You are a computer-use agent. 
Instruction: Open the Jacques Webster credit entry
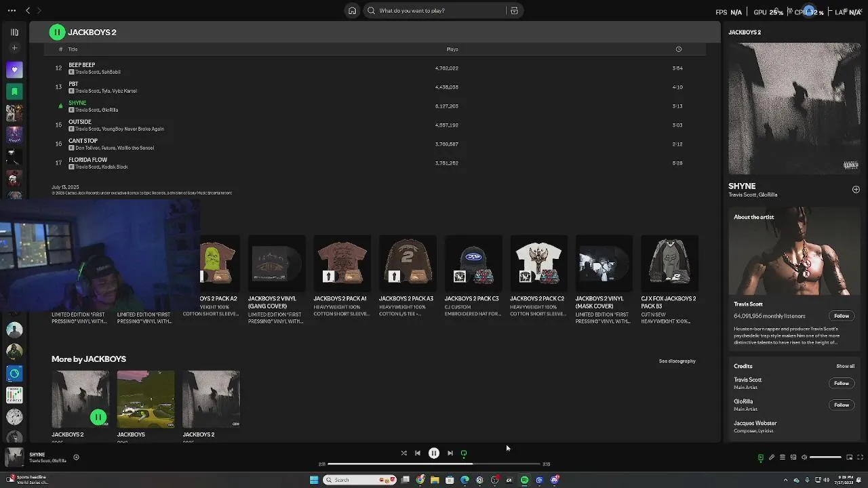point(755,423)
